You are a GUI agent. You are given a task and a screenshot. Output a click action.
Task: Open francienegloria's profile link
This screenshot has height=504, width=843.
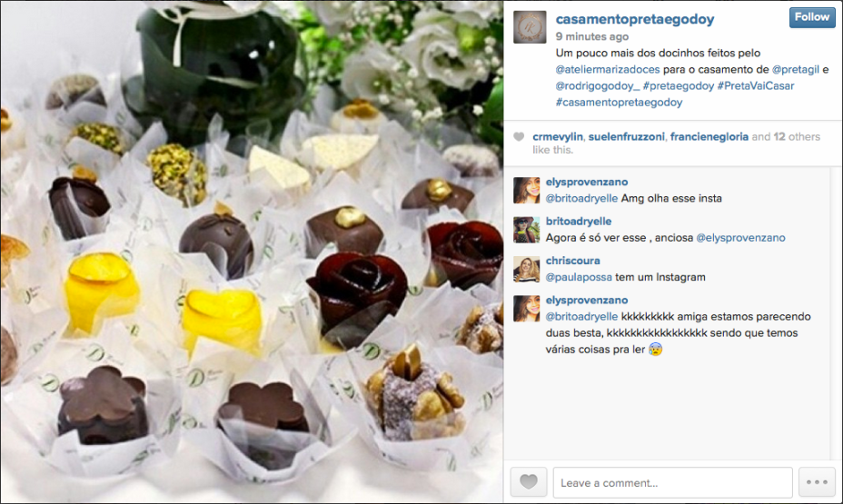[709, 136]
